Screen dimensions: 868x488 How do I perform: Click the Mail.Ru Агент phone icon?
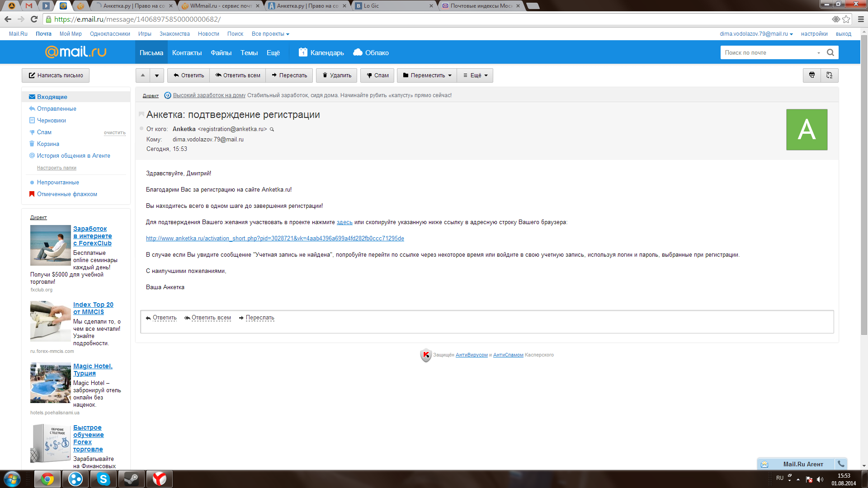click(x=841, y=464)
